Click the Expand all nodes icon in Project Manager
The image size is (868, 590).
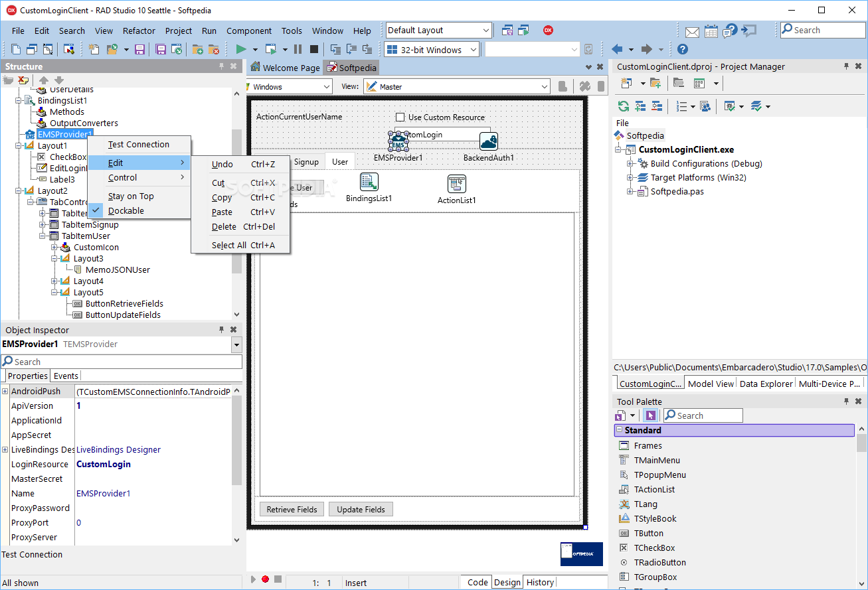[640, 106]
